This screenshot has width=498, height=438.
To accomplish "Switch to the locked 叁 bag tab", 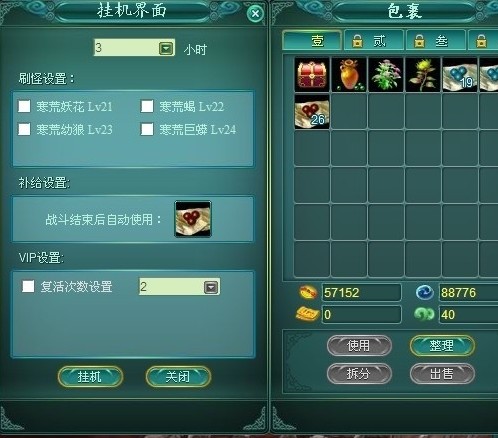I will point(436,40).
